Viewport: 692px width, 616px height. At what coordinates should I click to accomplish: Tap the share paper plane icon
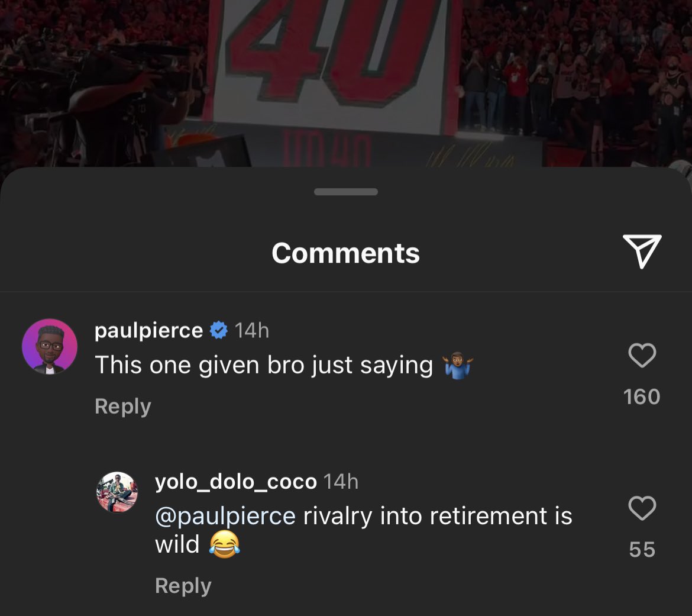(x=642, y=252)
